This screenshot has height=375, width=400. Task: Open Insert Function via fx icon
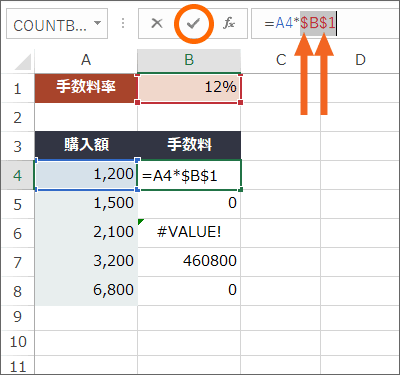coord(229,23)
